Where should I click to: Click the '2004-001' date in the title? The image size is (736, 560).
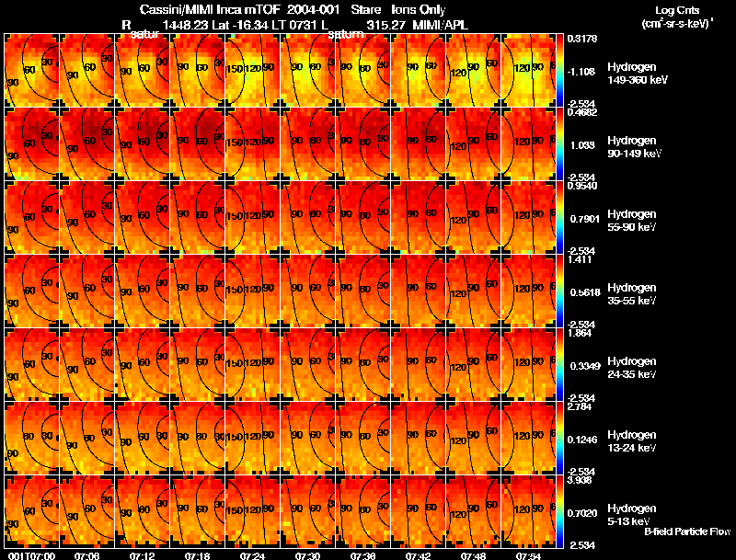[314, 9]
